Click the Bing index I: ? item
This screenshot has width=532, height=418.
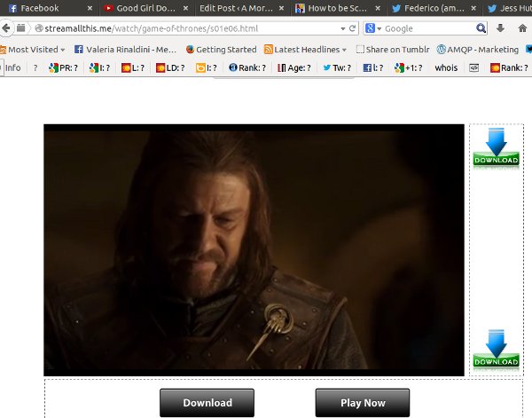pos(207,68)
